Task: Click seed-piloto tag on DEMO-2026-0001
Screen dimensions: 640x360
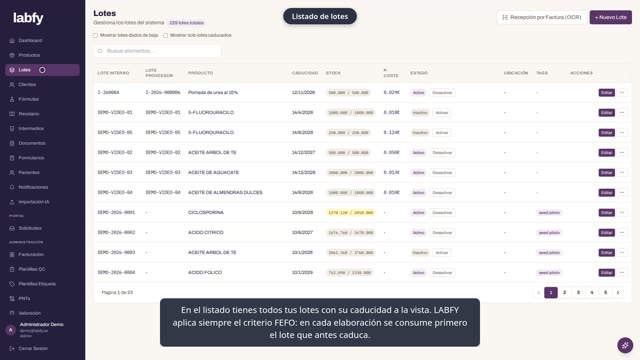Action: pyautogui.click(x=549, y=213)
